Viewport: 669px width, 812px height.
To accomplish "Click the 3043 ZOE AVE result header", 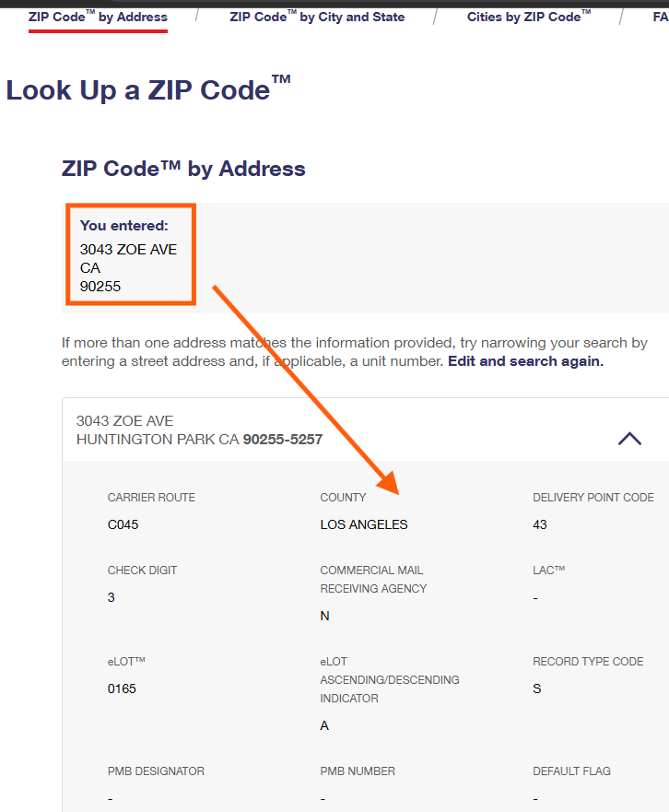I will [124, 421].
